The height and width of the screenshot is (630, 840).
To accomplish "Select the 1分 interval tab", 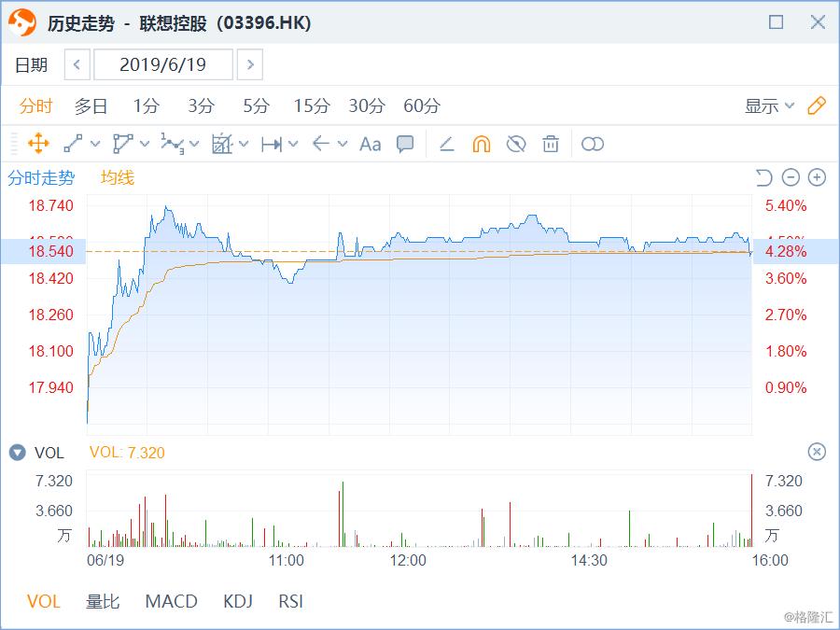I will [x=147, y=105].
